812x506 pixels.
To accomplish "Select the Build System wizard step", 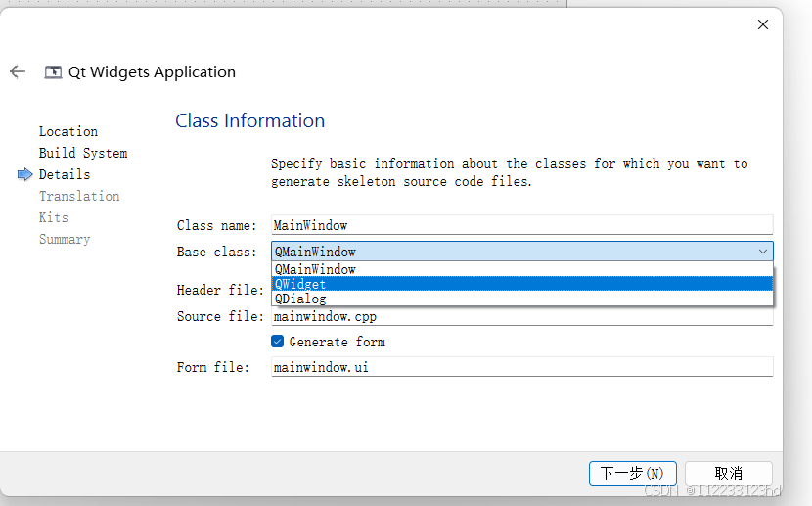I will tap(83, 154).
